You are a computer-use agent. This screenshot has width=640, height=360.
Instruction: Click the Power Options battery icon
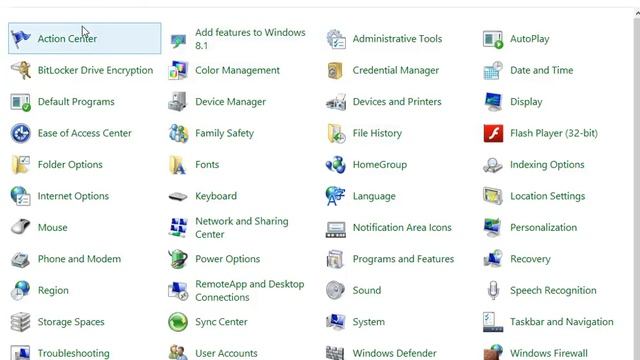click(178, 259)
